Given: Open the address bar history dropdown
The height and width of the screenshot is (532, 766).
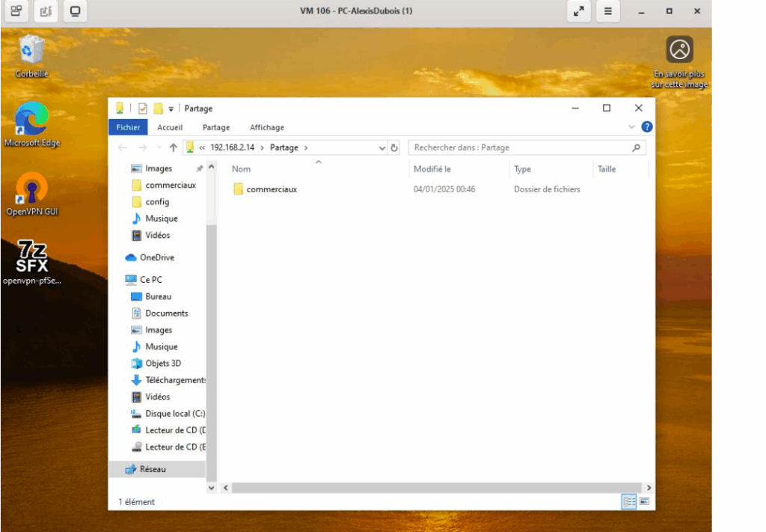Looking at the screenshot, I should [x=382, y=147].
